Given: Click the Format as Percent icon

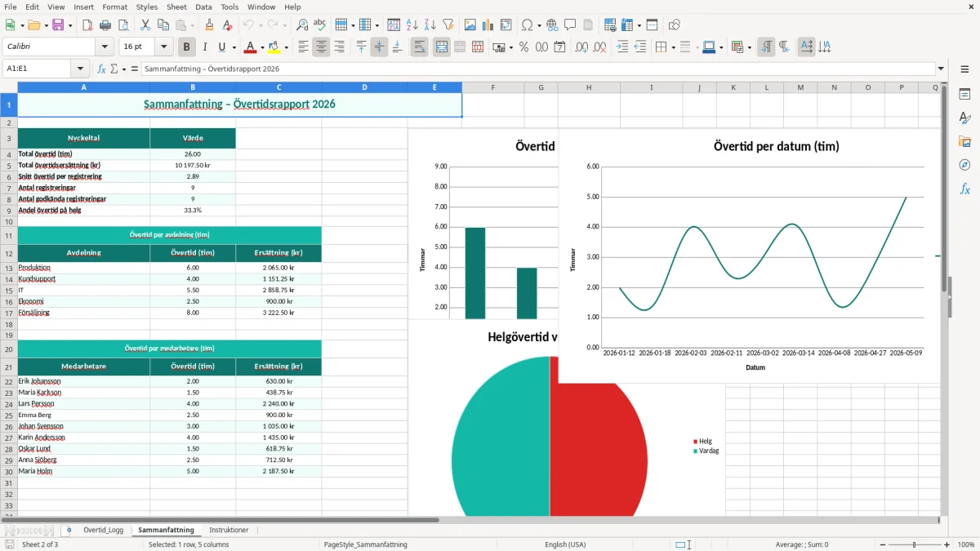Looking at the screenshot, I should click(523, 47).
